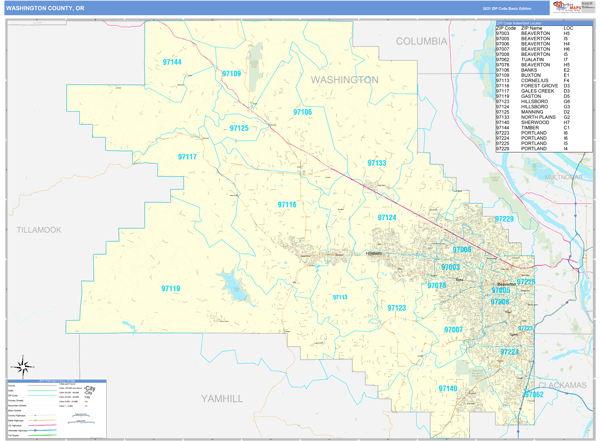This screenshot has width=600, height=441.
Task: Click the 'WASHINGTON COUNTY, OR' title text
Action: tap(45, 8)
